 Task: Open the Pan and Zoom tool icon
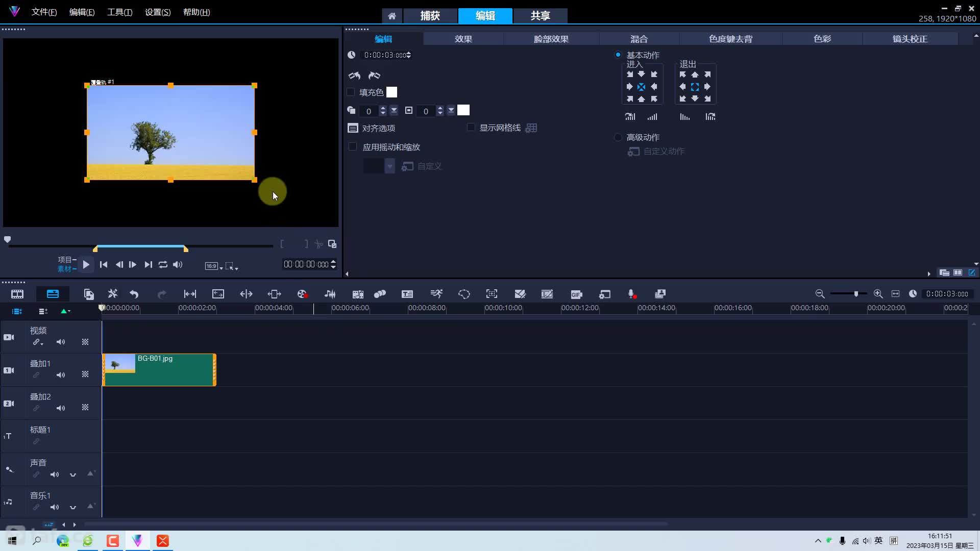pyautogui.click(x=492, y=294)
